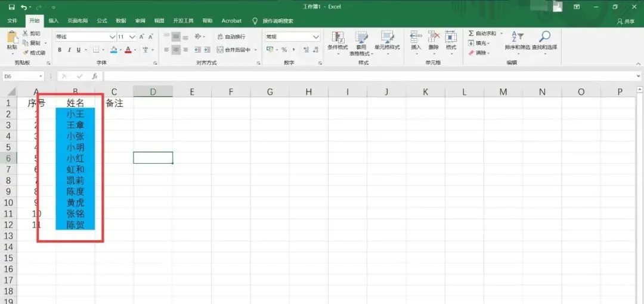Click the comma style icon

tap(294, 50)
